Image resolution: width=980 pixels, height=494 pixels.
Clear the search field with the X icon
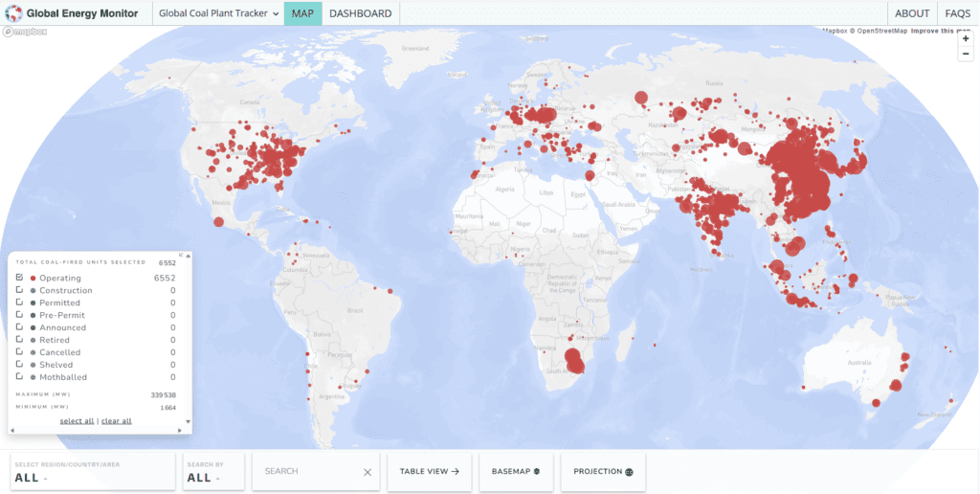point(367,472)
